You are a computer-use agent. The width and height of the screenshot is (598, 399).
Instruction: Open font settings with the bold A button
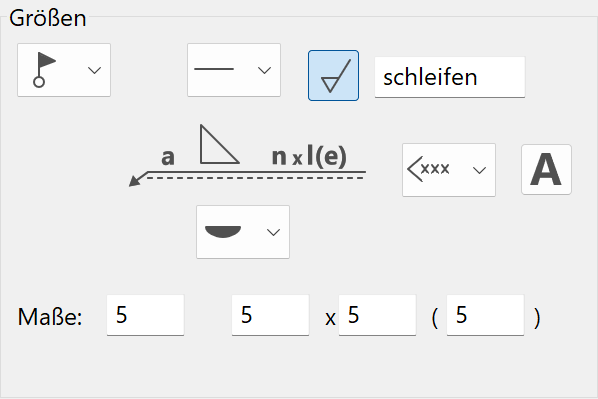pyautogui.click(x=546, y=170)
